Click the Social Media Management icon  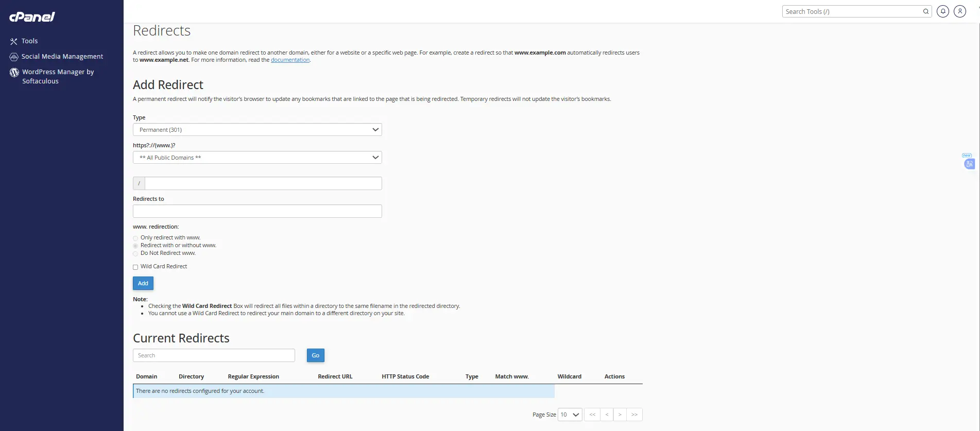tap(14, 57)
